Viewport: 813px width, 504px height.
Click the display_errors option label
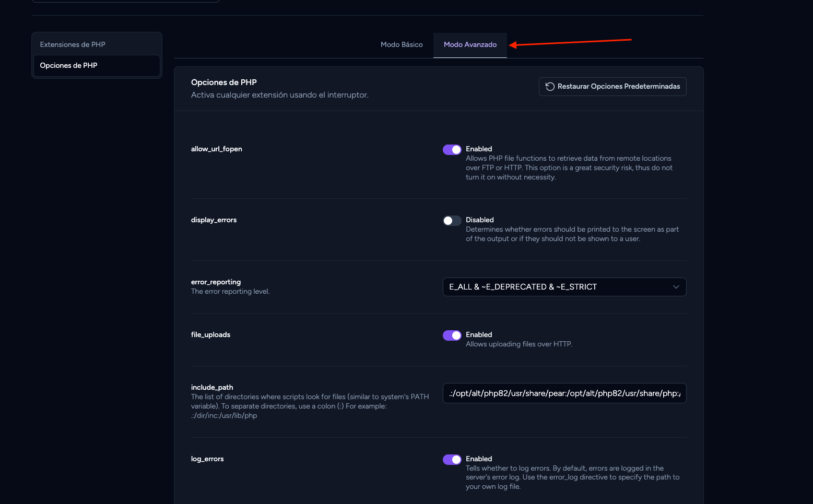click(x=214, y=220)
